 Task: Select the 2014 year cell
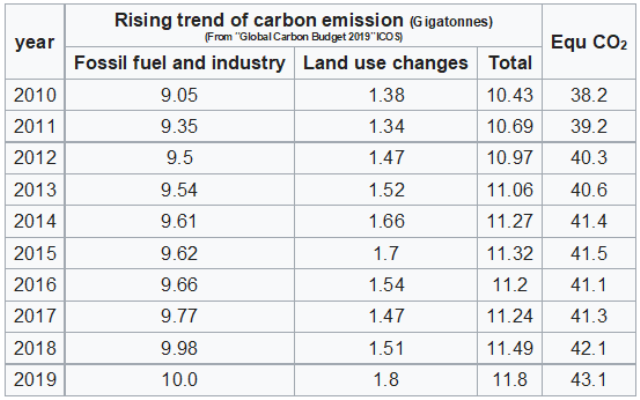point(35,222)
